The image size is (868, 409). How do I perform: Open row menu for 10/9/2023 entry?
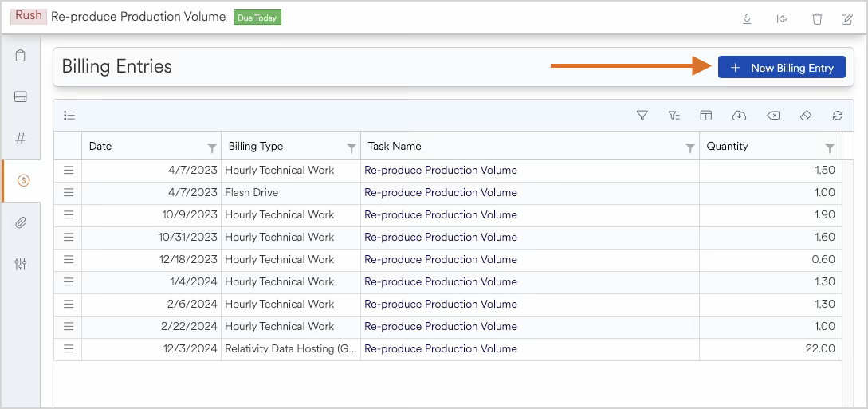pyautogui.click(x=68, y=214)
